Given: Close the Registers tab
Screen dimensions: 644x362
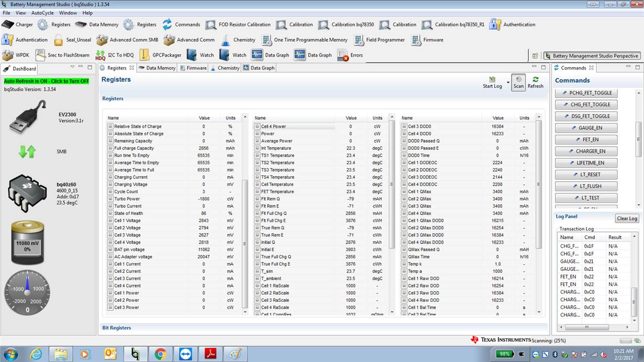Looking at the screenshot, I should click(132, 68).
